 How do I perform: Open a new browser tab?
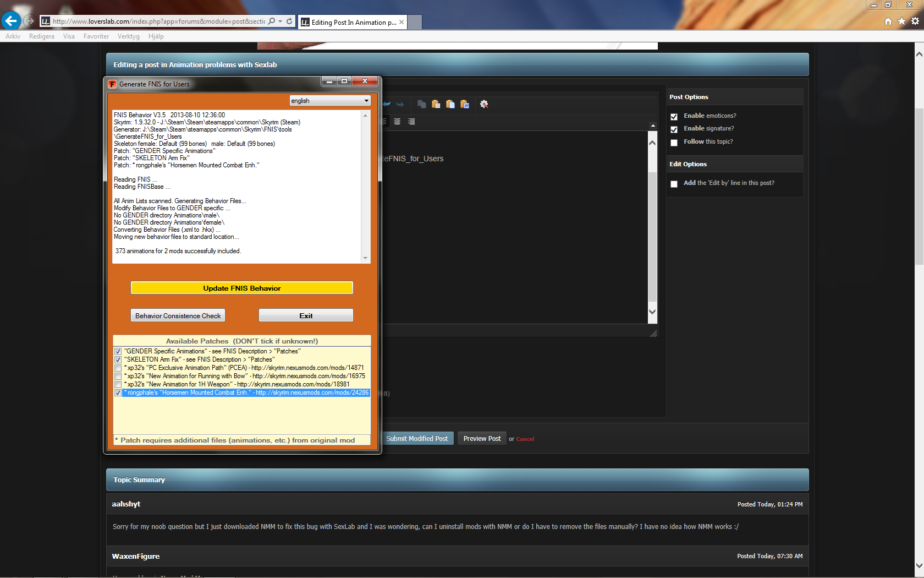415,22
